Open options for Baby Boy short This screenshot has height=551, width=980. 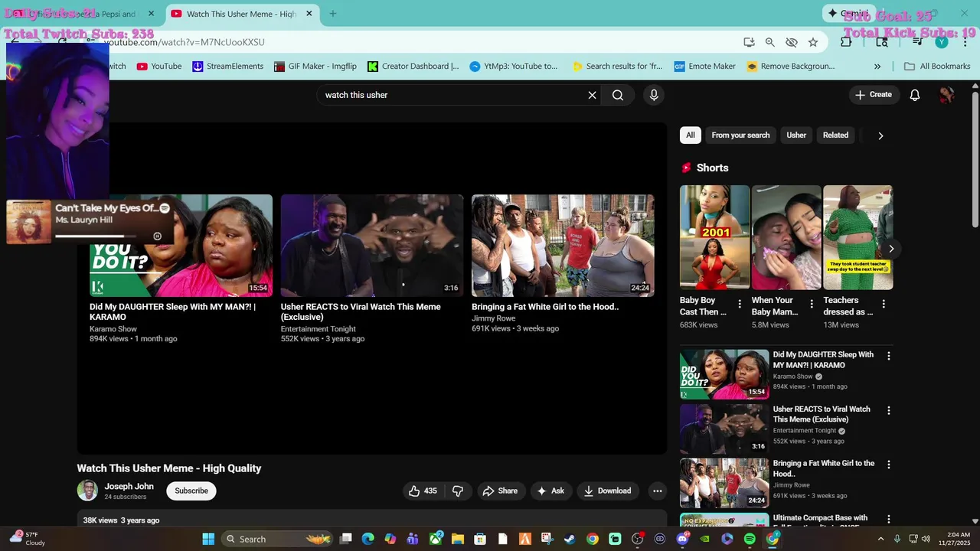[740, 304]
